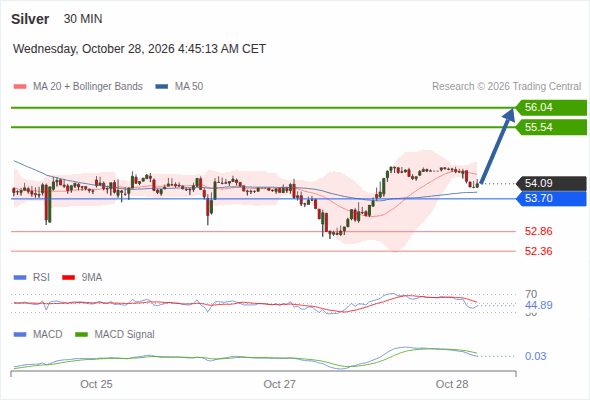The height and width of the screenshot is (400, 590).
Task: Click the RSI value 44.89
Action: pyautogui.click(x=538, y=305)
